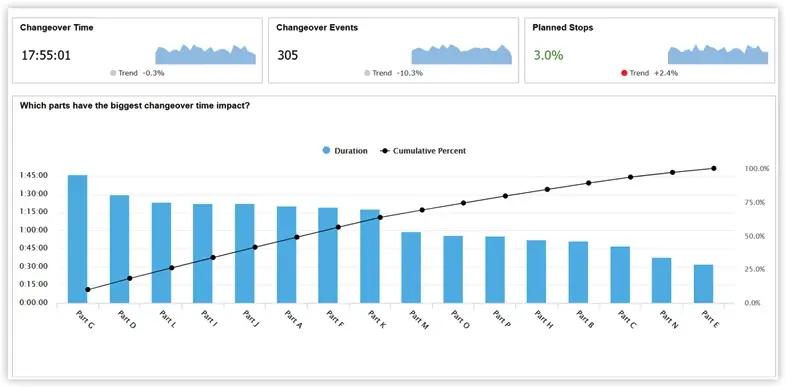Click the 1:00:00 axis label
Image resolution: width=787 pixels, height=387 pixels.
click(x=34, y=230)
